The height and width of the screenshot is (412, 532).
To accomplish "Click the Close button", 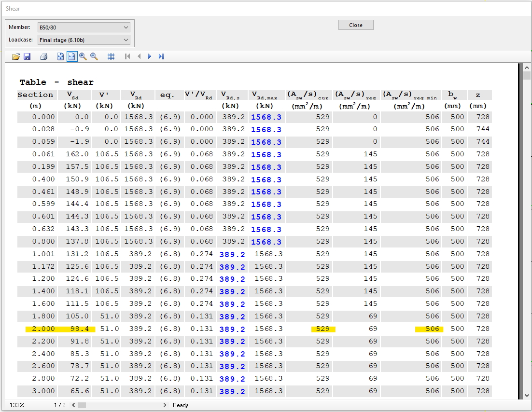I will 356,25.
